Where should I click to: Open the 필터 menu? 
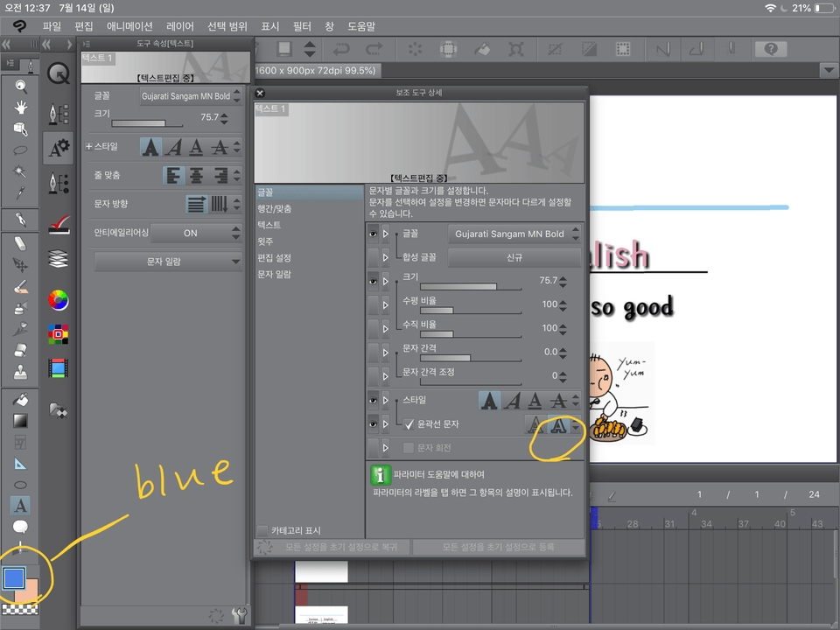pos(303,27)
